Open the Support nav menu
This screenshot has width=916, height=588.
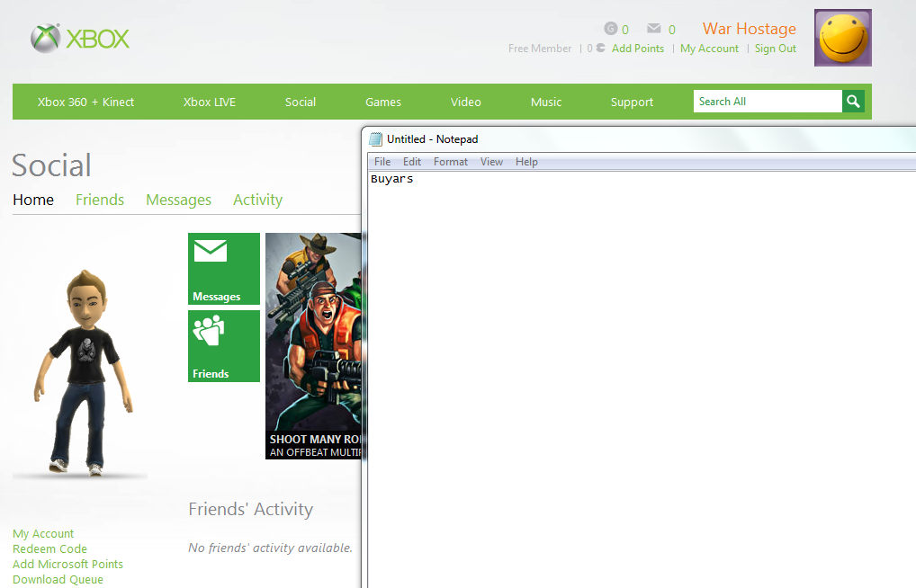[632, 102]
